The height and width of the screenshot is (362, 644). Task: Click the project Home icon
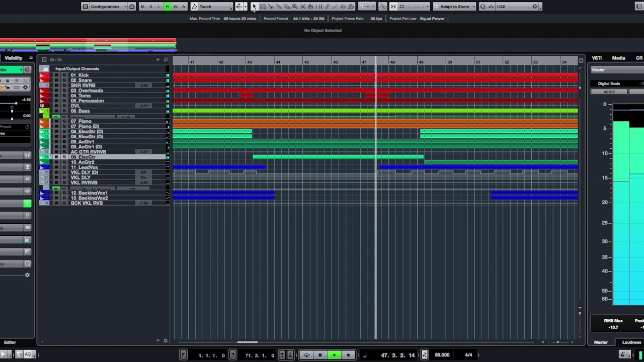tap(132, 7)
